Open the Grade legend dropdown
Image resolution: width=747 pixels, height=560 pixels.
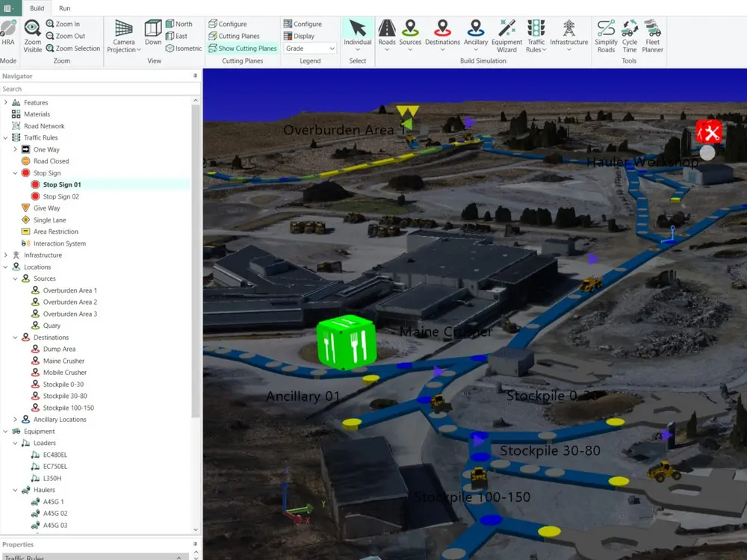tap(309, 48)
